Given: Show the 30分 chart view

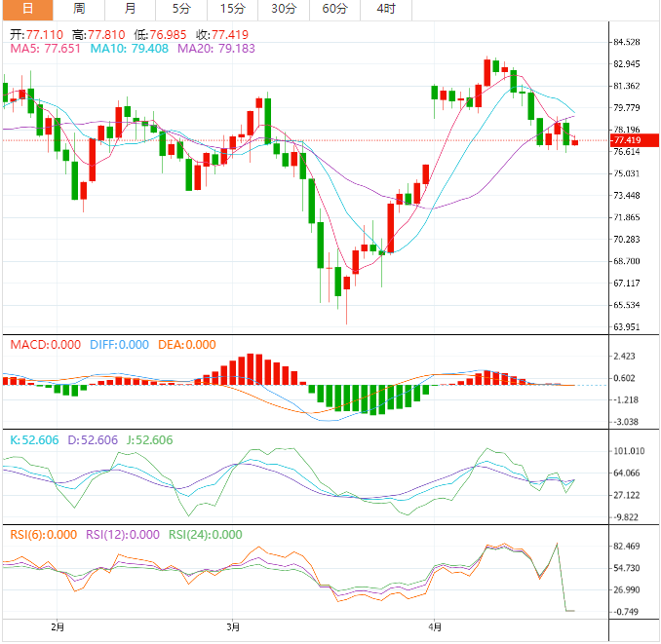Looking at the screenshot, I should coord(283,9).
